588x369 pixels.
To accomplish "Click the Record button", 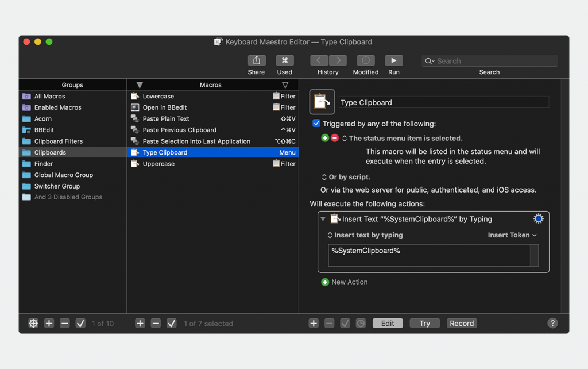I will [462, 323].
